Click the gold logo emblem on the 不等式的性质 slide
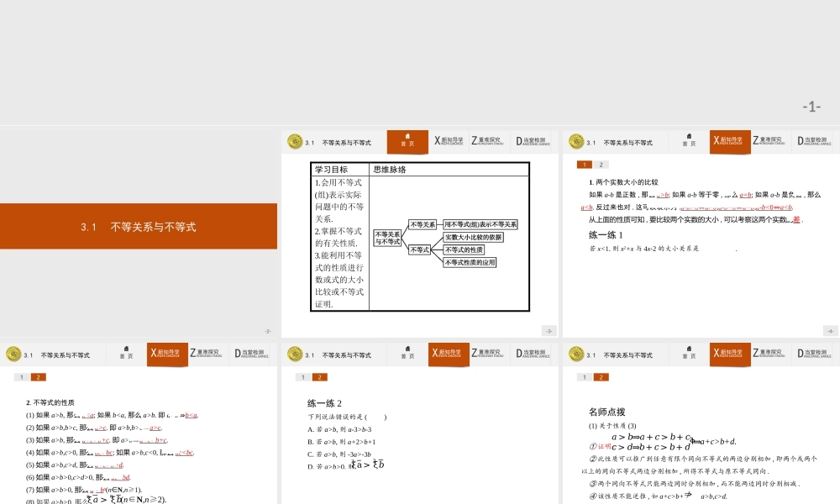The width and height of the screenshot is (840, 504). tap(13, 354)
